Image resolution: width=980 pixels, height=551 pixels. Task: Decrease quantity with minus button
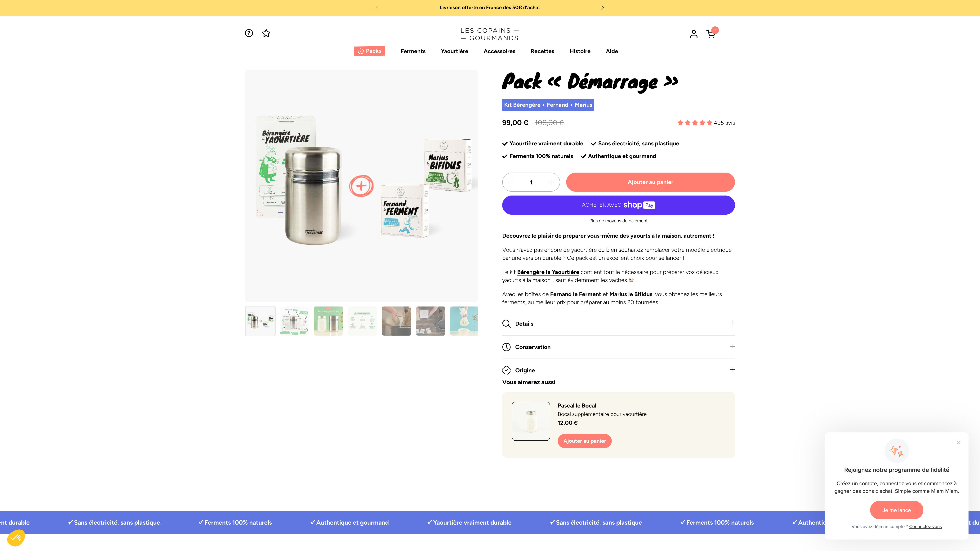pyautogui.click(x=511, y=182)
